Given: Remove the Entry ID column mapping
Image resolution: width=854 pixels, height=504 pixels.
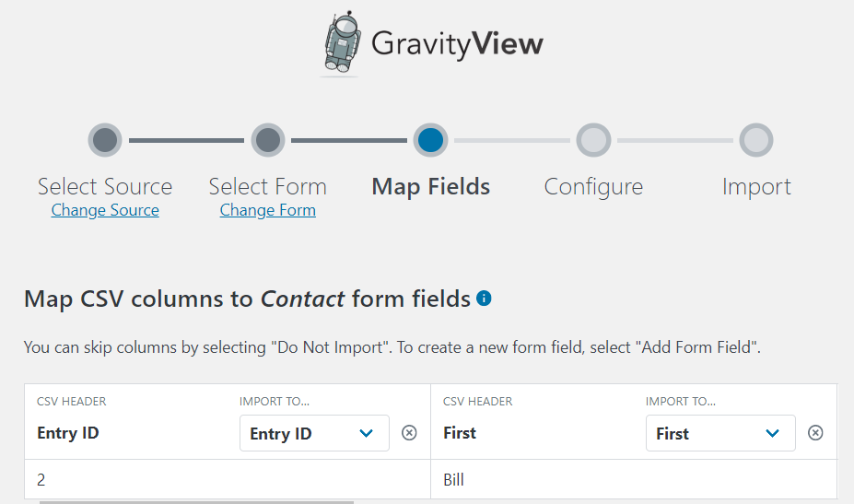Looking at the screenshot, I should (x=409, y=433).
